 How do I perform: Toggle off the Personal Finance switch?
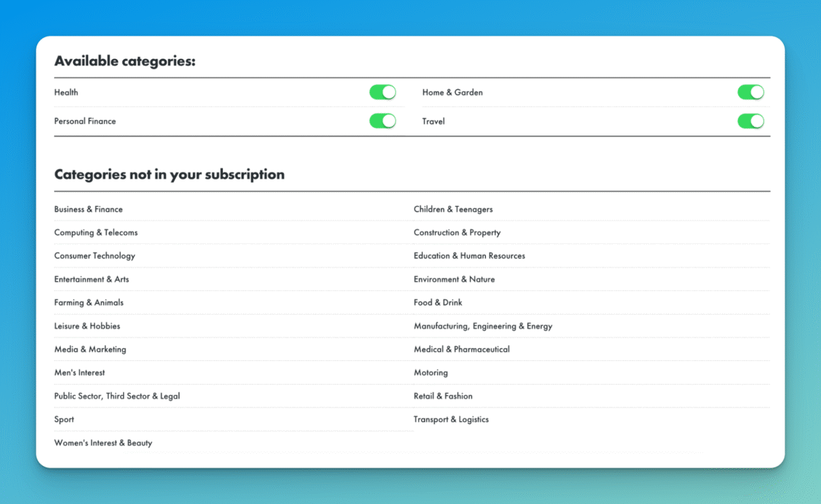382,121
